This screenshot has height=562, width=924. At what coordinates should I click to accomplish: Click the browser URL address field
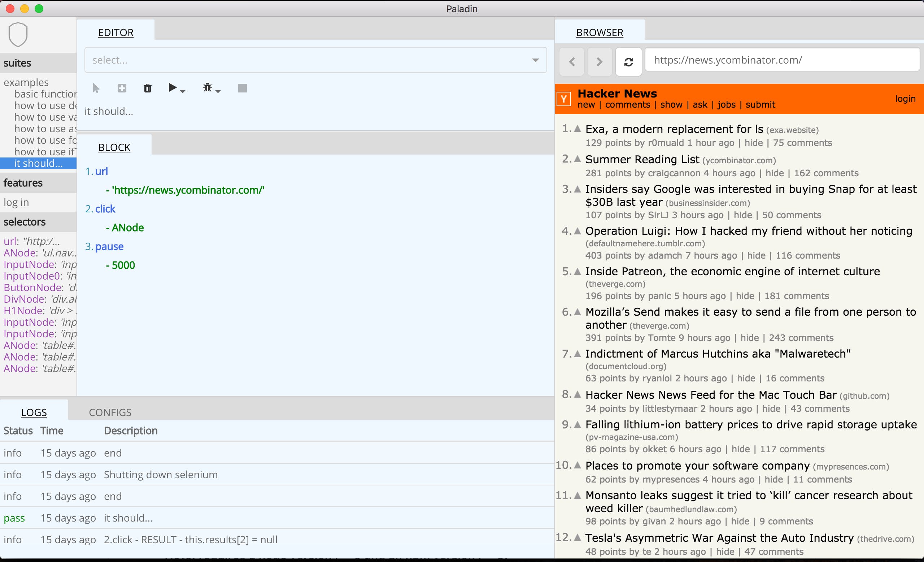click(x=782, y=60)
